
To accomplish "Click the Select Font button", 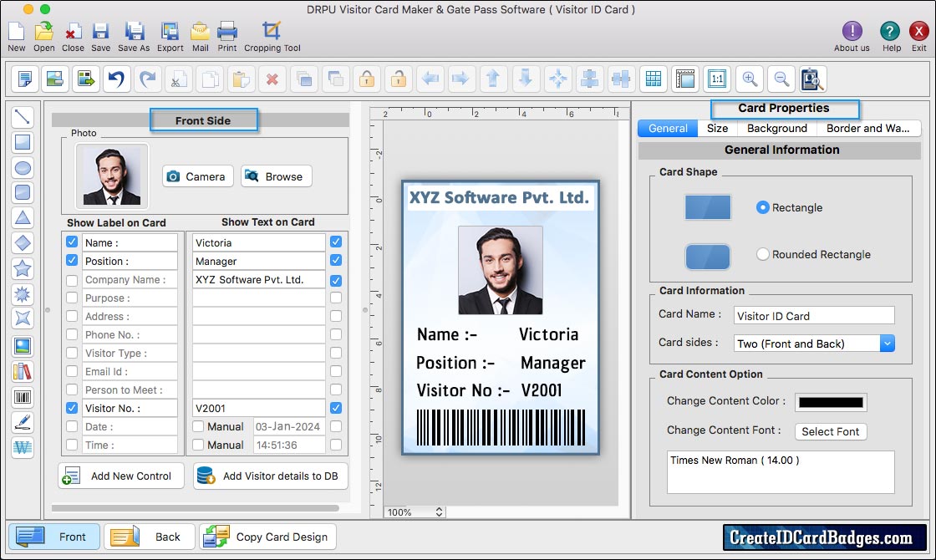I will click(x=831, y=431).
